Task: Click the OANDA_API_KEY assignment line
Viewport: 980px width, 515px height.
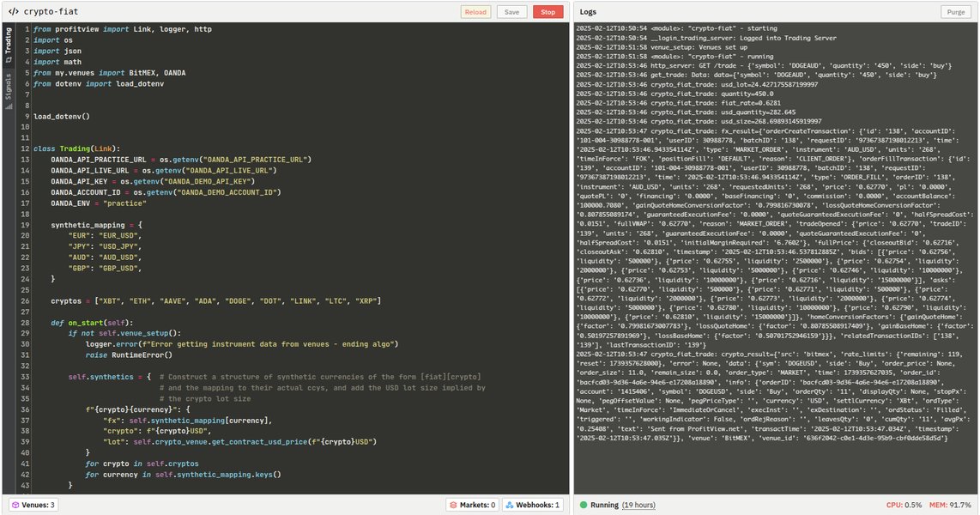Action: pyautogui.click(x=153, y=181)
